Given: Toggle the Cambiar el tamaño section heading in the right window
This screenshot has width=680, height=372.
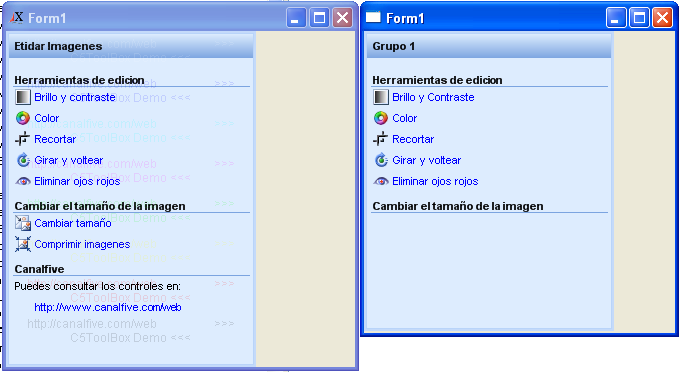Looking at the screenshot, I should pyautogui.click(x=458, y=206).
